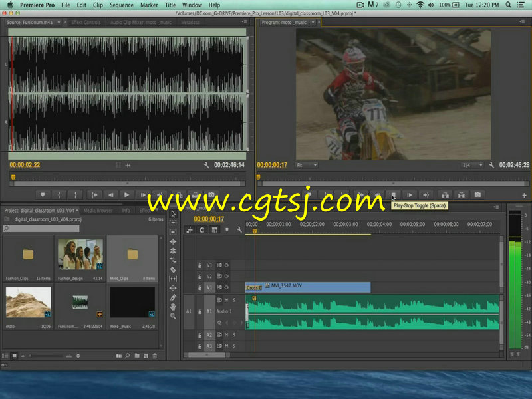Select the Zoom tool
532x399 pixels.
point(173,316)
